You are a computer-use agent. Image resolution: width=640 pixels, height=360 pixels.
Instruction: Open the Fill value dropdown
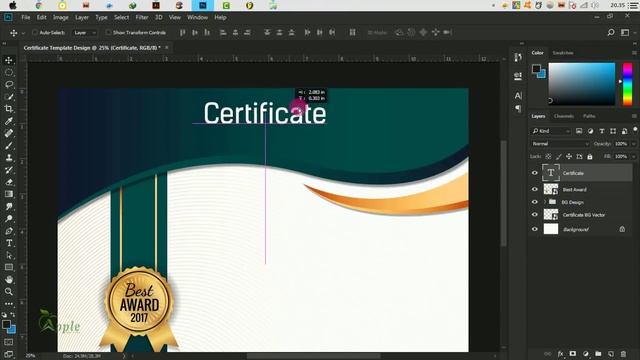(x=633, y=156)
